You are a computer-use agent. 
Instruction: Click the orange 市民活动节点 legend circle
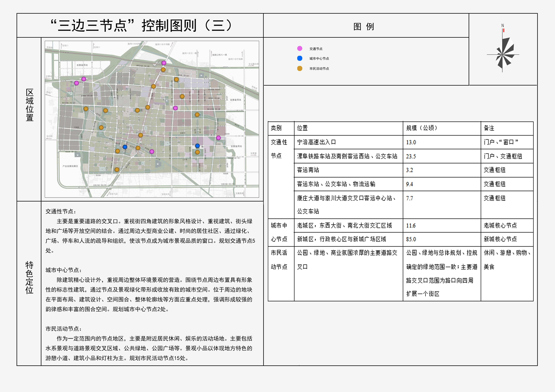[300, 68]
